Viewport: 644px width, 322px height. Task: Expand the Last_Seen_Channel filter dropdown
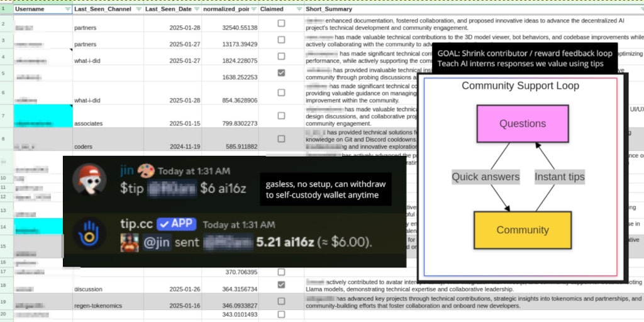click(138, 9)
